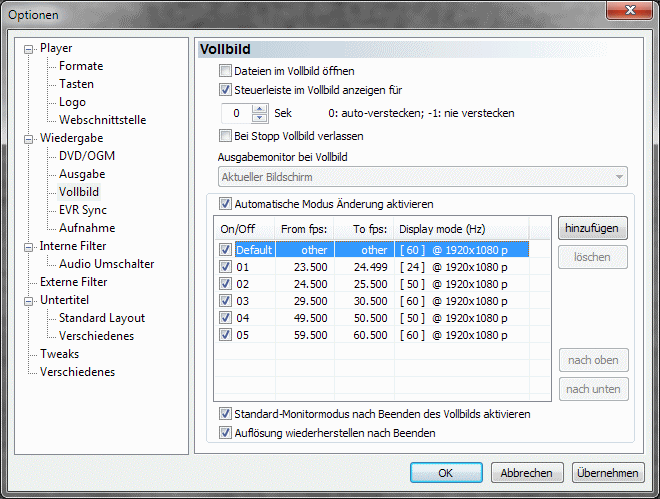Disable mode row 03 checkbox
The width and height of the screenshot is (660, 499).
pyautogui.click(x=225, y=301)
